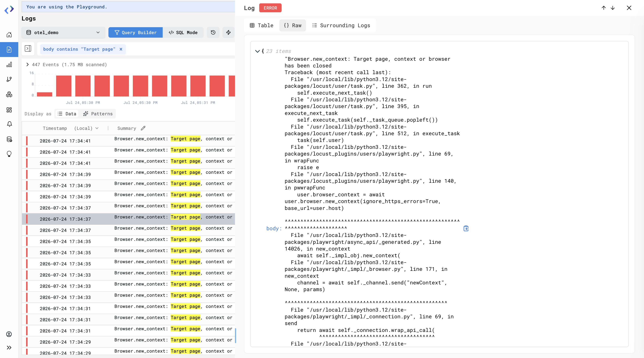Open query history clock icon
Viewport: 644px width, 358px height.
(x=213, y=32)
